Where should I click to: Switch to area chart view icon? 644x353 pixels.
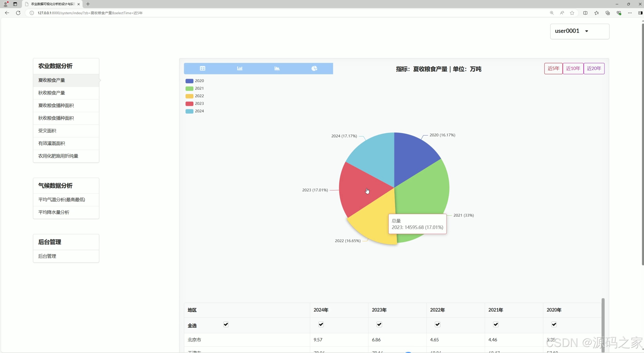click(x=277, y=68)
